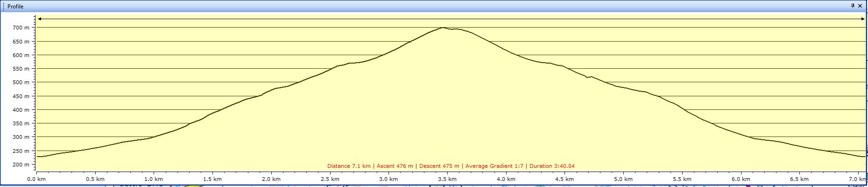Click the Descent 475 m statistic text
The image size is (868, 187).
tap(439, 166)
